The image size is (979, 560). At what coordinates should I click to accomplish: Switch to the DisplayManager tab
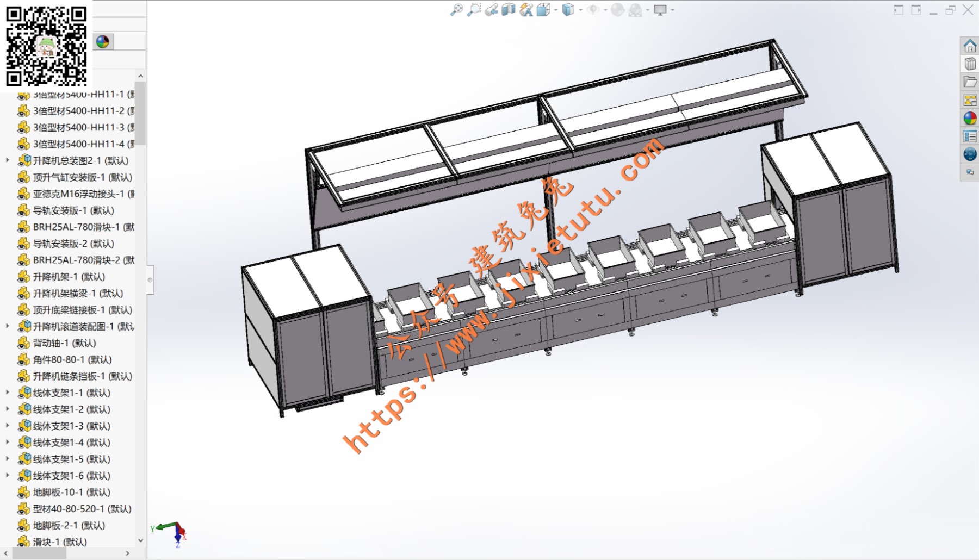point(102,42)
